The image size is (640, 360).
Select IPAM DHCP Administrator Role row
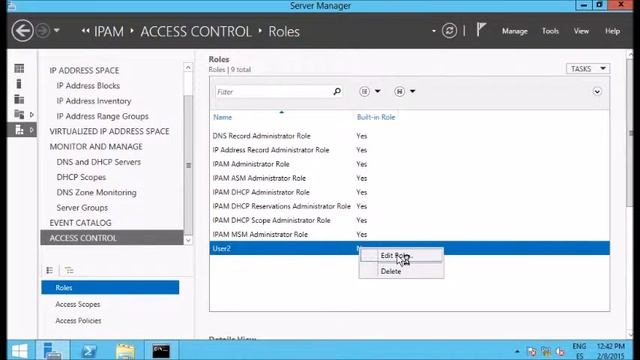coord(409,192)
